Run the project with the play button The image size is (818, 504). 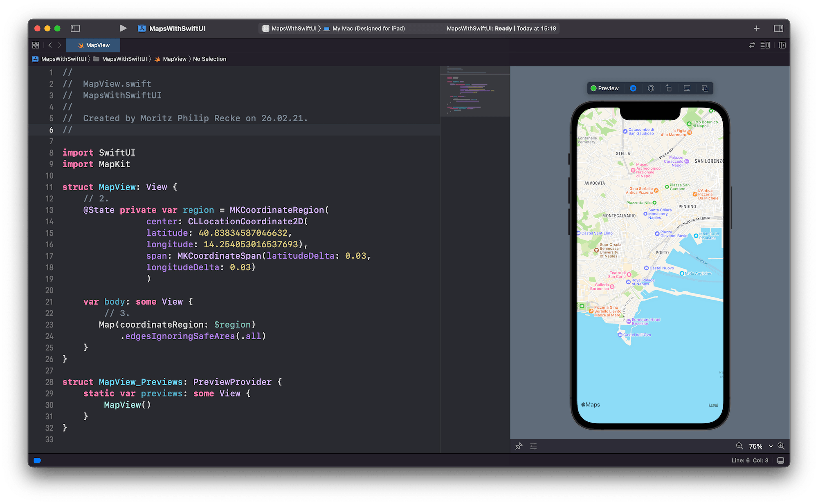pyautogui.click(x=123, y=28)
